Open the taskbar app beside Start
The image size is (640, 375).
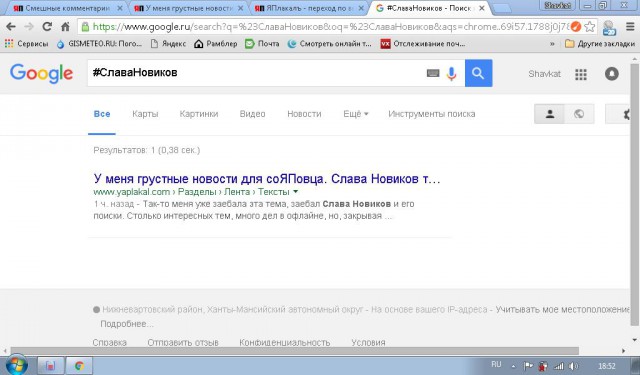click(51, 366)
